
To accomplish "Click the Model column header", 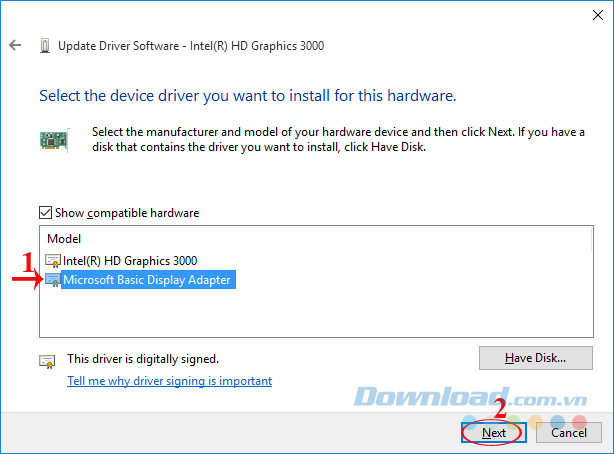I will tap(64, 239).
